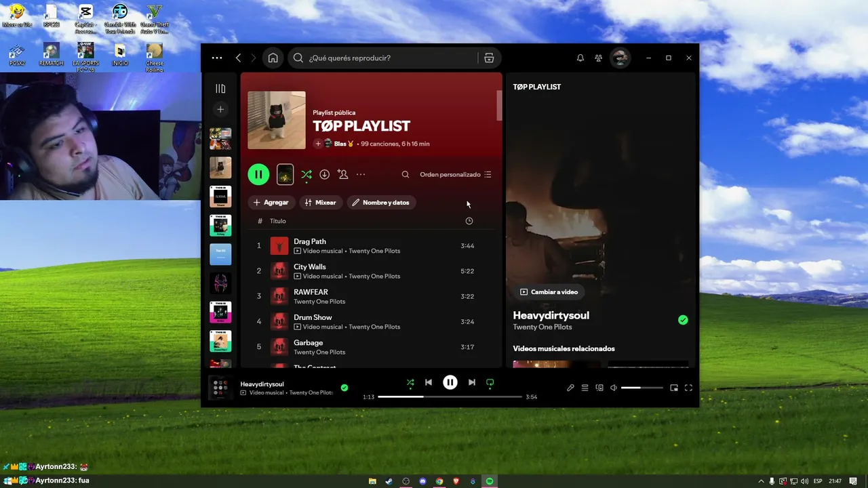Image resolution: width=868 pixels, height=488 pixels.
Task: Seek on the song progress bar
Action: click(x=450, y=396)
